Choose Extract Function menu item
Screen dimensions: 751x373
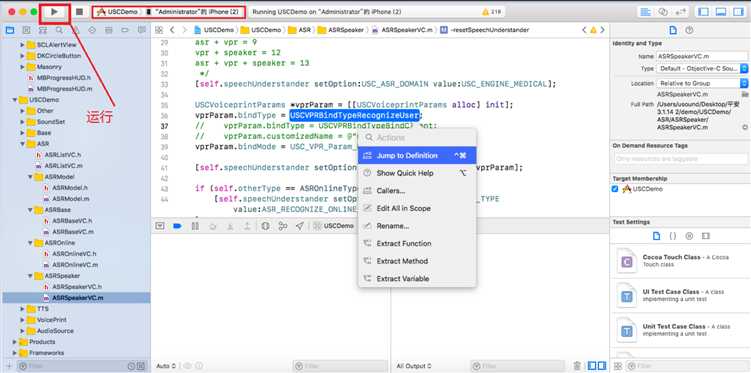417,243
